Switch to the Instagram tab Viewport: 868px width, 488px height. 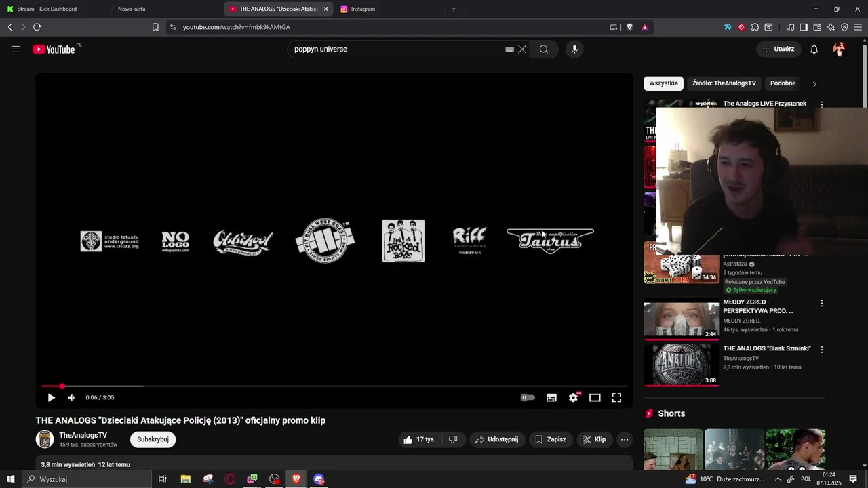[390, 9]
